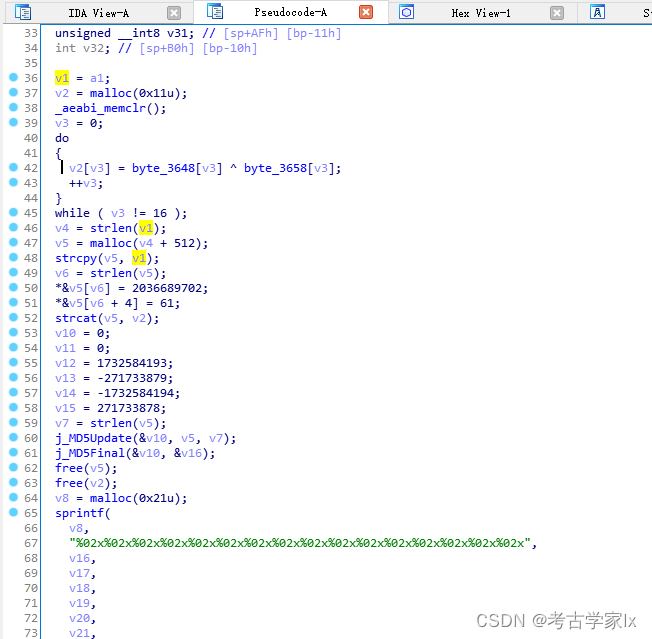Toggle breakpoint dot on line 42
The height and width of the screenshot is (639, 652).
[x=13, y=167]
